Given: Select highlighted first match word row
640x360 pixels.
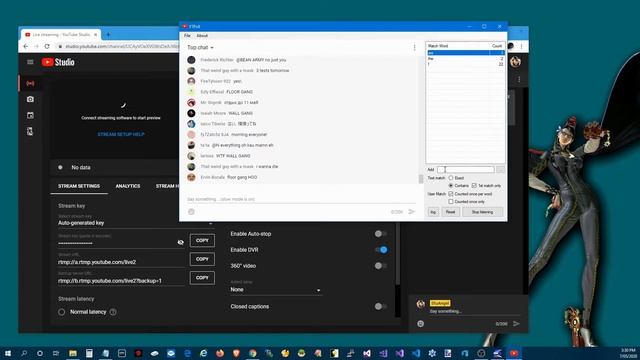Looking at the screenshot, I should click(465, 53).
